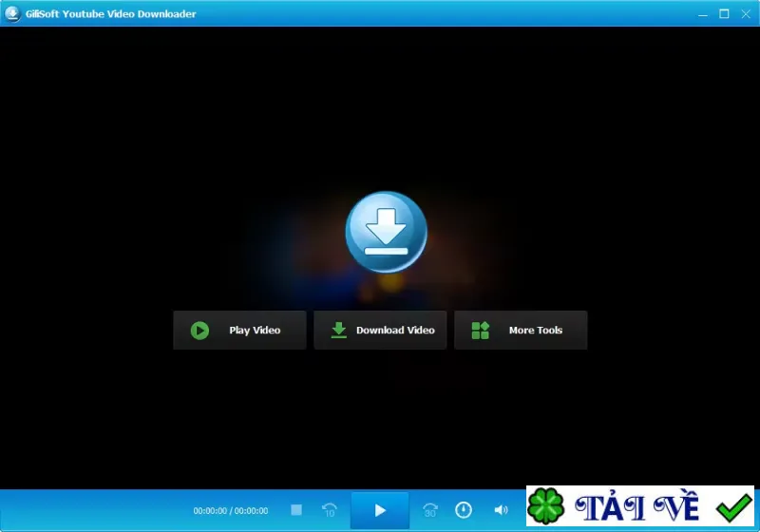This screenshot has height=532, width=760.
Task: Maximize the GiliSoft downloader window
Action: [x=724, y=14]
